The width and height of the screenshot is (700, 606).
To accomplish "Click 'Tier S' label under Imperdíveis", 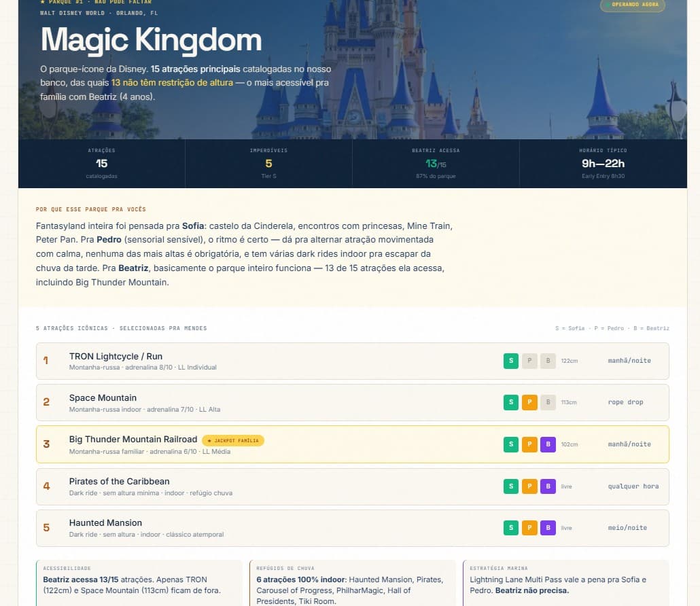I will pyautogui.click(x=268, y=176).
